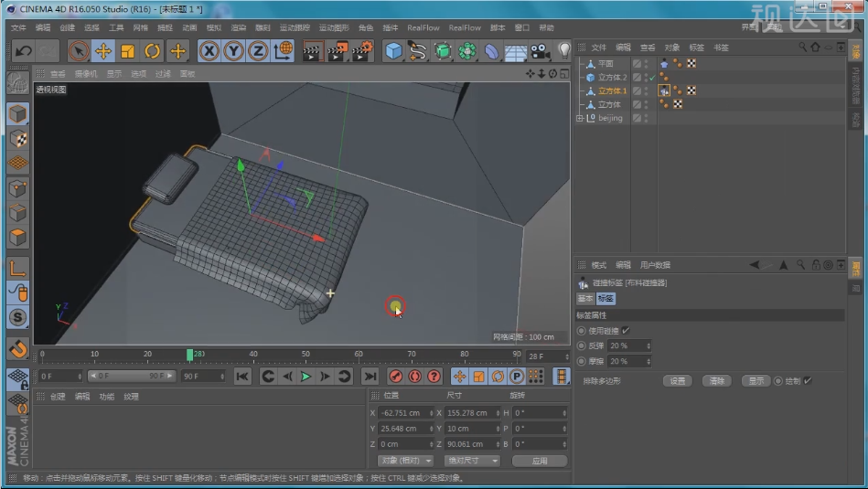Screen dimensions: 868x489
Task: Activate the Scale tool in the top toolbar
Action: coord(128,51)
